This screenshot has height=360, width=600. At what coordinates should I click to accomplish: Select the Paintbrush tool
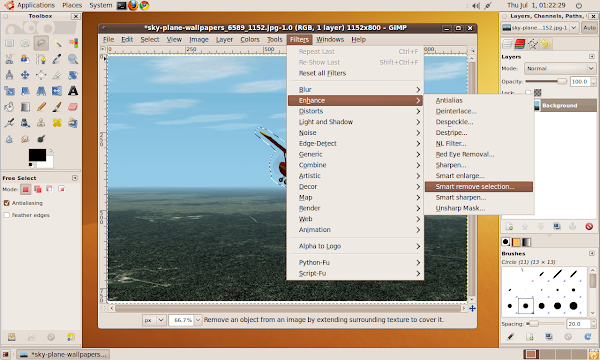click(x=57, y=107)
